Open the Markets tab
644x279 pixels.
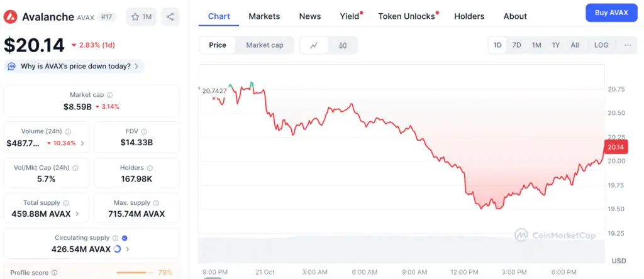(264, 16)
